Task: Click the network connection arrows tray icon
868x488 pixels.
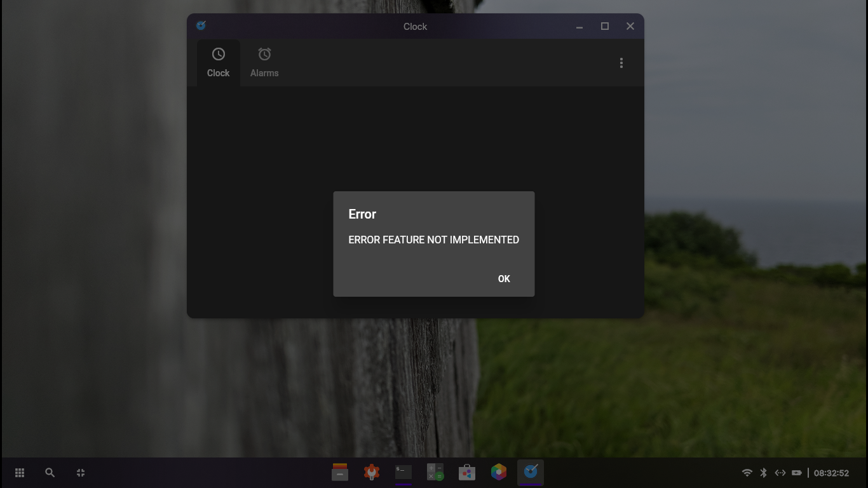Action: 780,473
